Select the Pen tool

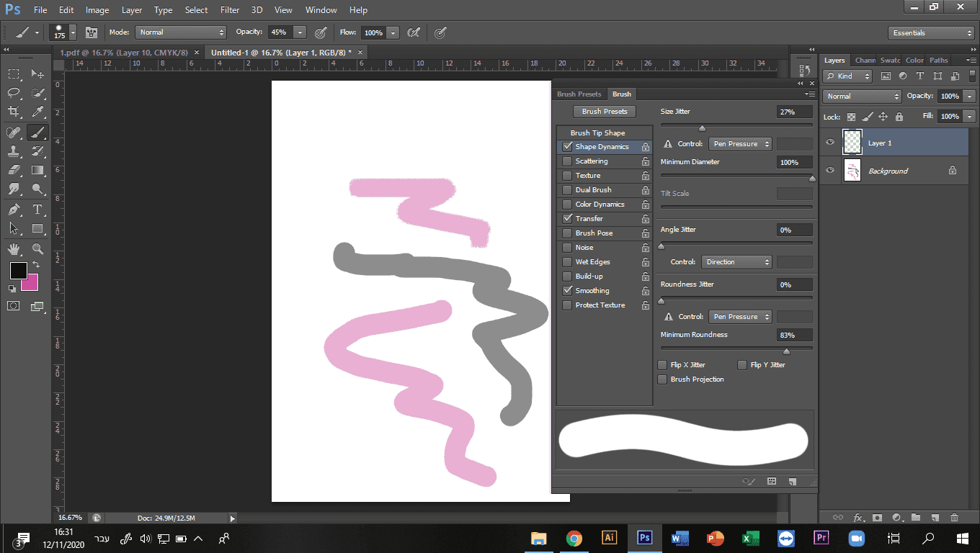14,210
